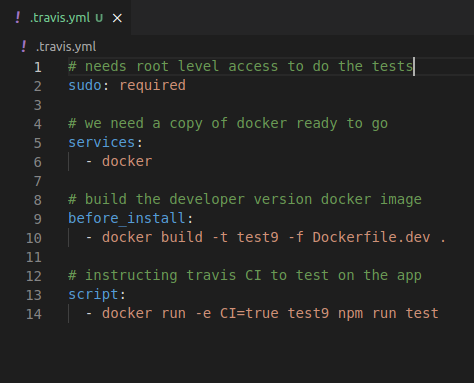This screenshot has width=474, height=383.
Task: Click line number 13 beside script
Action: [34, 295]
